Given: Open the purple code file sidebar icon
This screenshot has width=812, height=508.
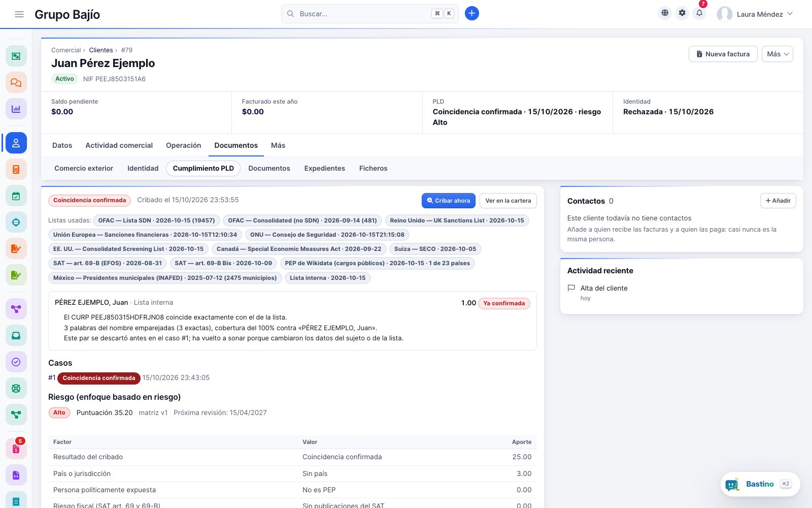Looking at the screenshot, I should pos(16,475).
